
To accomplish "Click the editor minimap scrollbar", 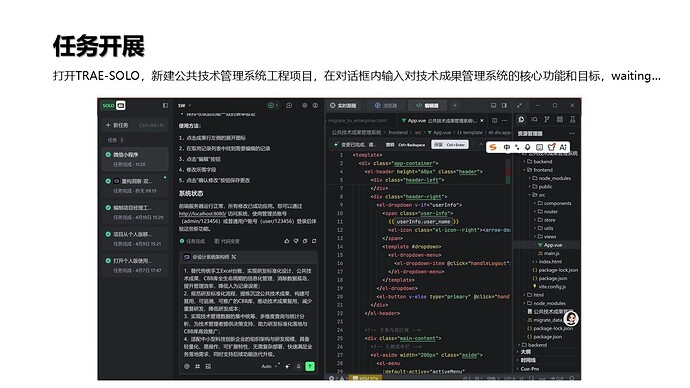I will [x=508, y=172].
